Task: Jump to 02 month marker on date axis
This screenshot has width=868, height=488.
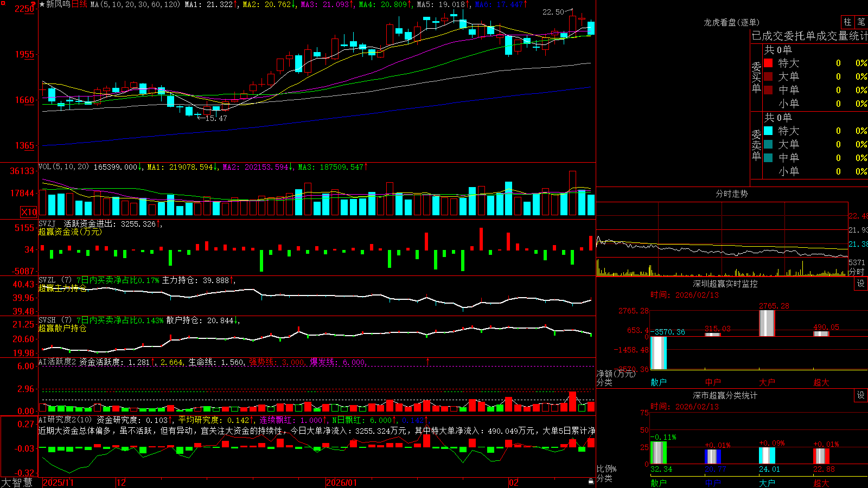Action: pos(514,483)
